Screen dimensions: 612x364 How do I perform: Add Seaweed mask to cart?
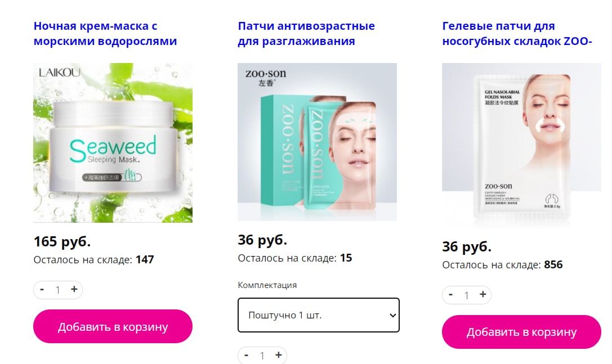pos(113,326)
